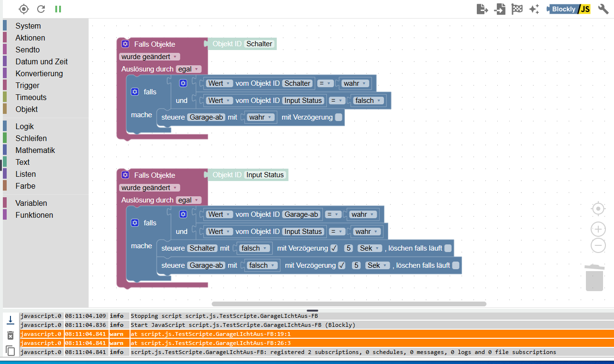Viewport: 614px width, 364px height.
Task: Click Garage-ab ID in second falls condition
Action: 302,214
